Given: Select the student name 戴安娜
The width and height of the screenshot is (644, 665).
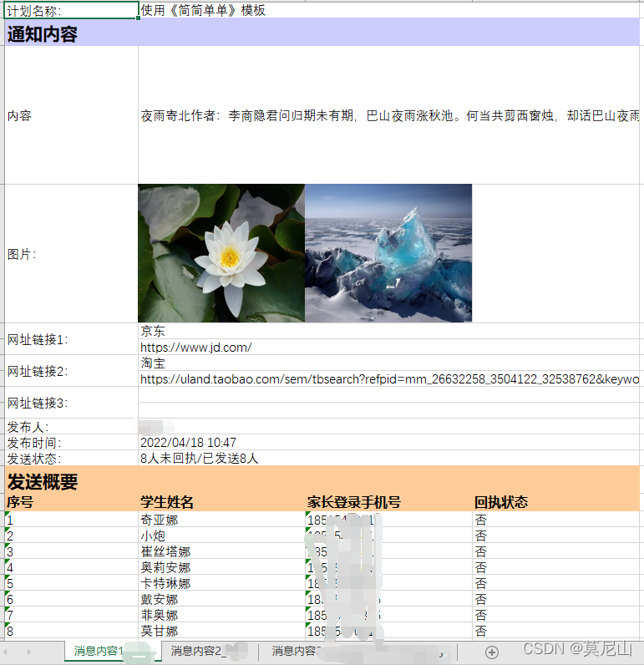Looking at the screenshot, I should [x=221, y=599].
